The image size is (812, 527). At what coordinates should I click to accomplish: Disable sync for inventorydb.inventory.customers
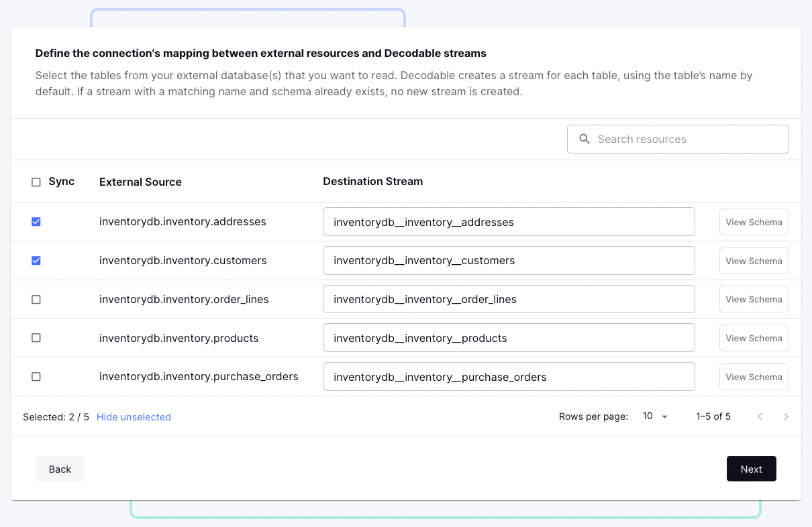pyautogui.click(x=36, y=261)
